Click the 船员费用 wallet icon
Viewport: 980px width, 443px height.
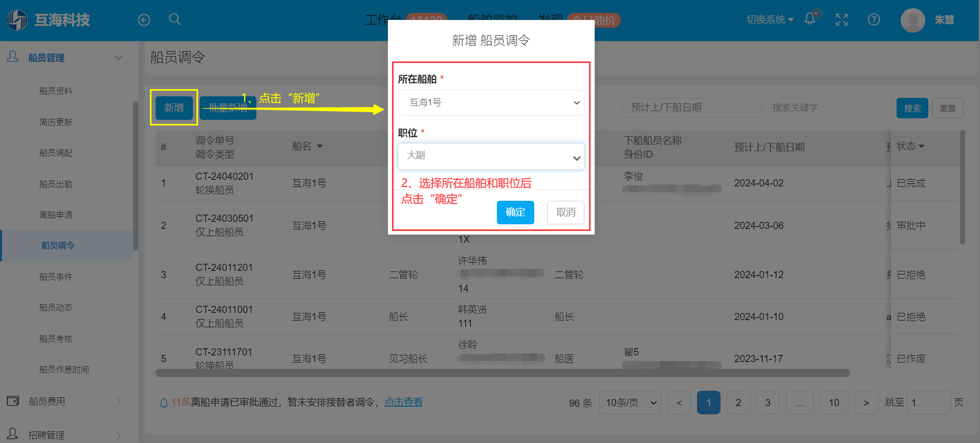click(13, 400)
